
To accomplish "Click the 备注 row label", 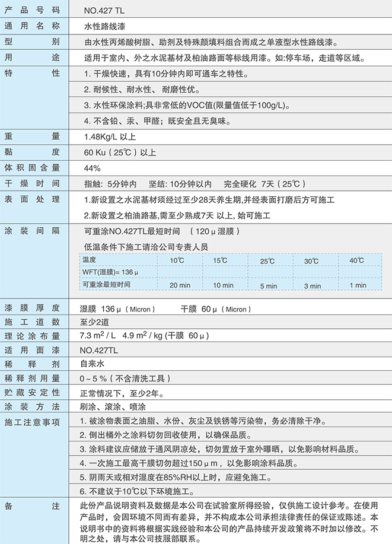I will click(32, 505).
